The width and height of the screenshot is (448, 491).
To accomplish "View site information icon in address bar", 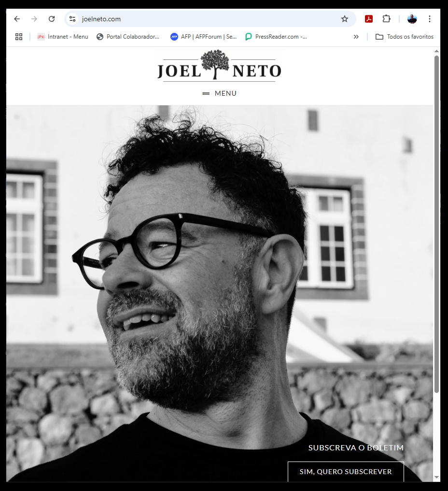I will coord(72,19).
